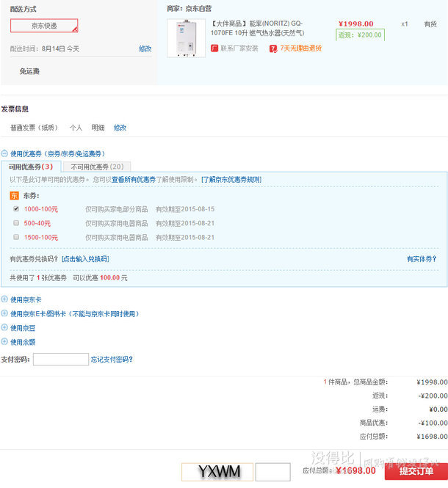Click 忘记支付密码? link
Image resolution: width=448 pixels, height=488 pixels.
(x=112, y=360)
